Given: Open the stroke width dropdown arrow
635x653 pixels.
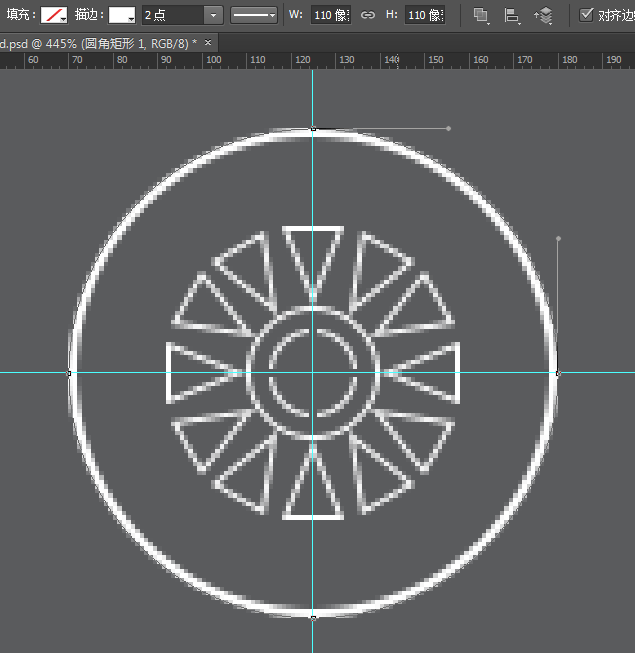Looking at the screenshot, I should [213, 16].
